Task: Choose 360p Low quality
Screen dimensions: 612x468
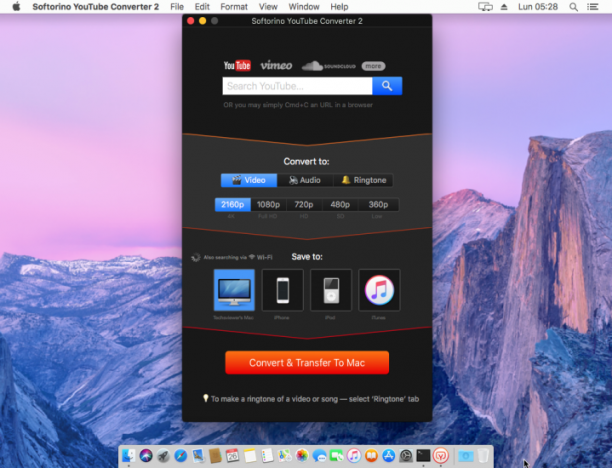Action: coord(378,205)
